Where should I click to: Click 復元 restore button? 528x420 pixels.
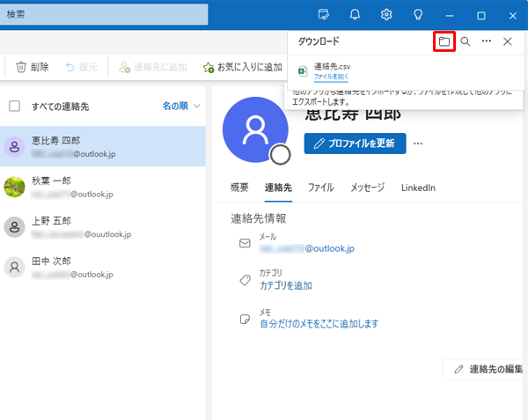point(82,67)
